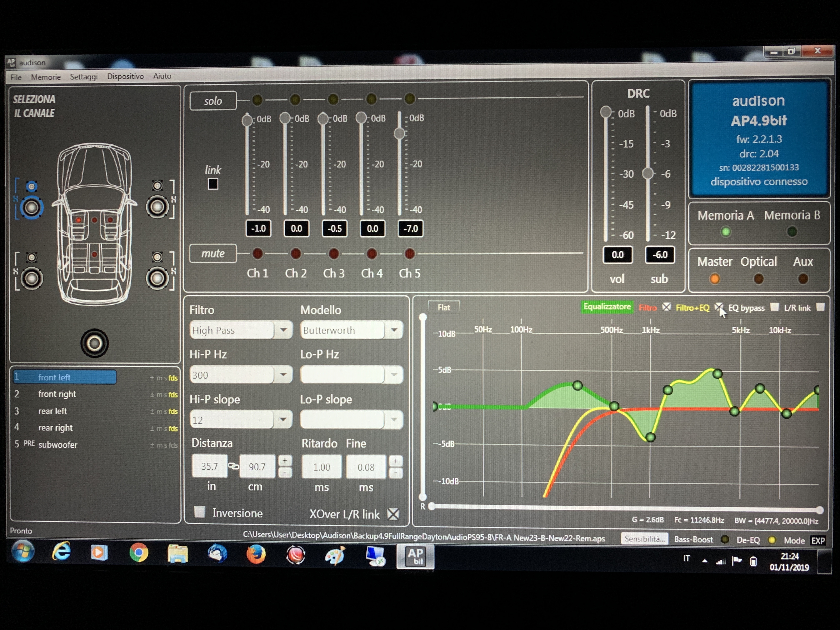This screenshot has height=630, width=840.
Task: Click the AP bit taskbar icon
Action: pyautogui.click(x=415, y=557)
